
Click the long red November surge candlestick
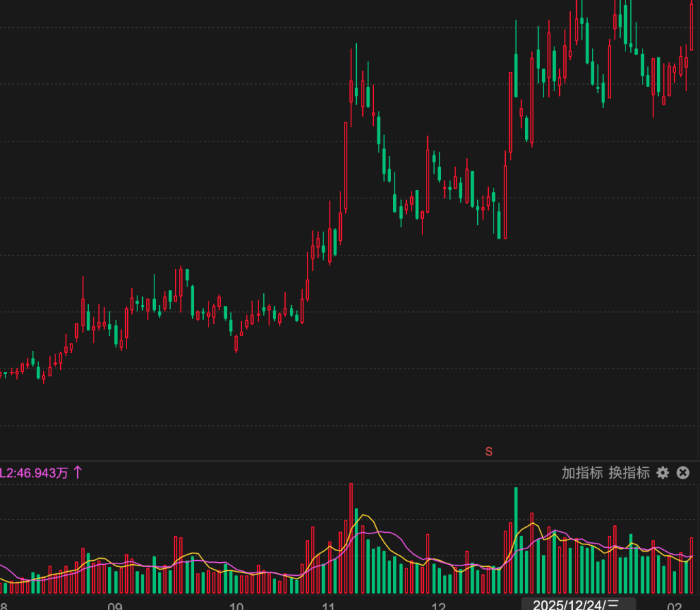point(345,166)
